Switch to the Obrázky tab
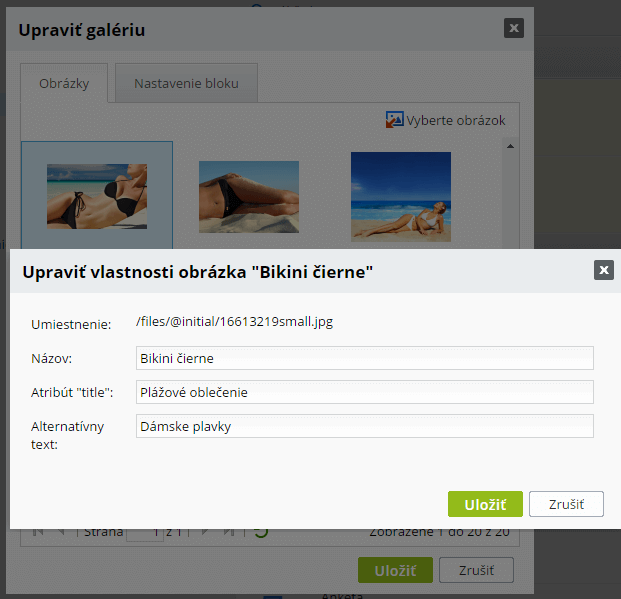Viewport: 621px width, 599px height. 65,84
